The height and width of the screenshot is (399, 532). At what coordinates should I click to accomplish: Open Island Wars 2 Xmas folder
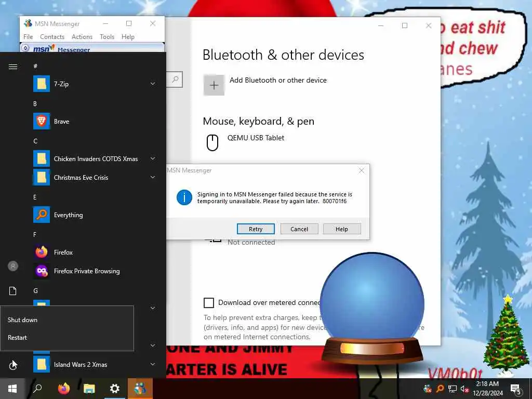(95, 364)
